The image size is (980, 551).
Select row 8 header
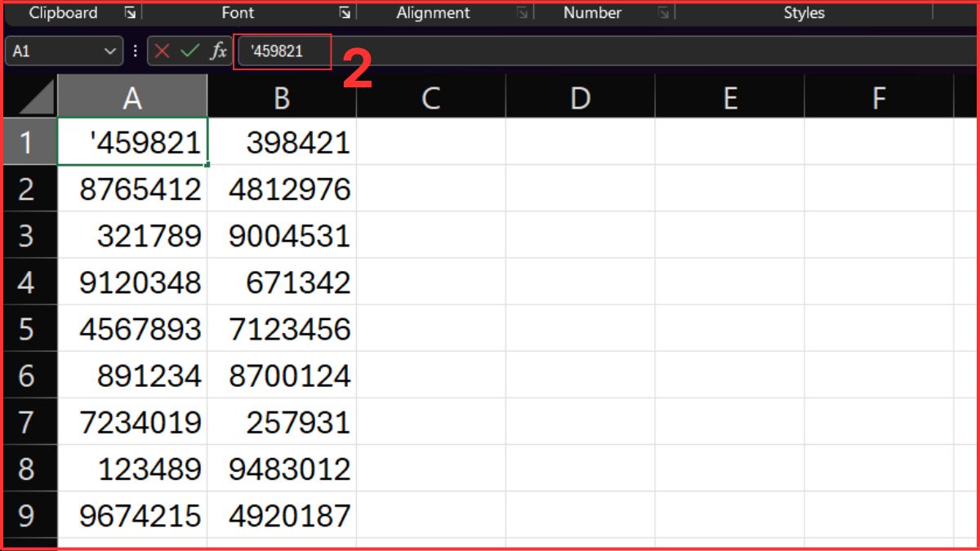[x=30, y=468]
